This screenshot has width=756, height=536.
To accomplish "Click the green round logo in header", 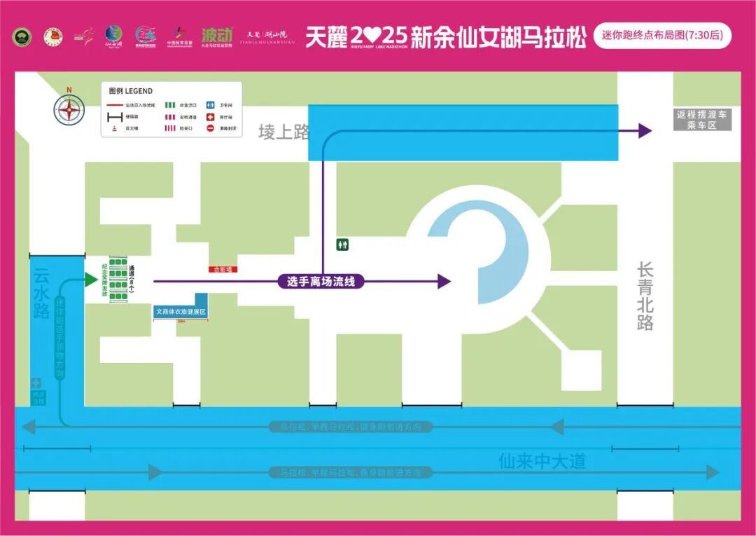I will point(22,37).
